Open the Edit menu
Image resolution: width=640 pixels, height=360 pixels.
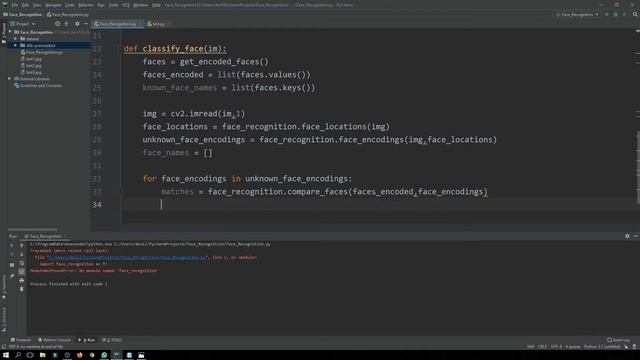(x=25, y=5)
